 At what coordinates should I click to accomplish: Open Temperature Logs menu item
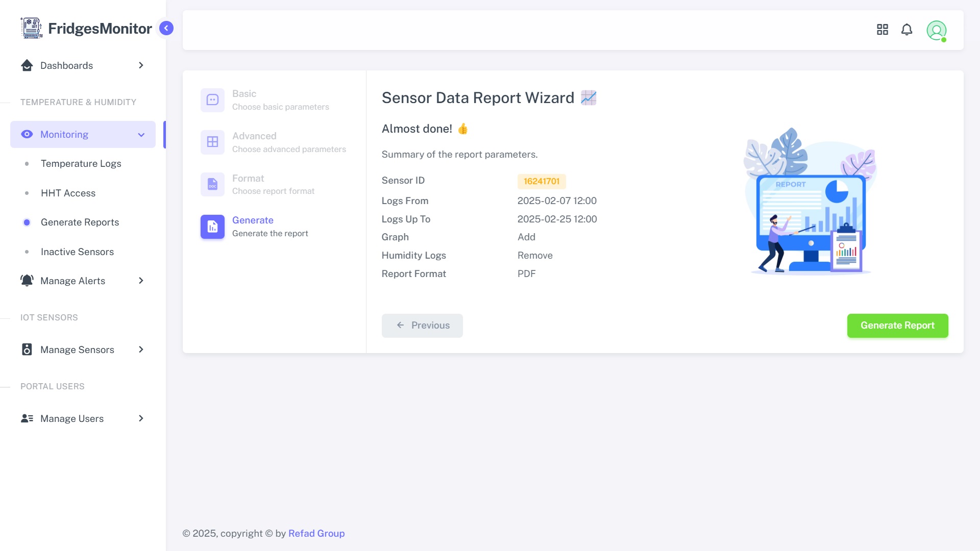(x=81, y=163)
